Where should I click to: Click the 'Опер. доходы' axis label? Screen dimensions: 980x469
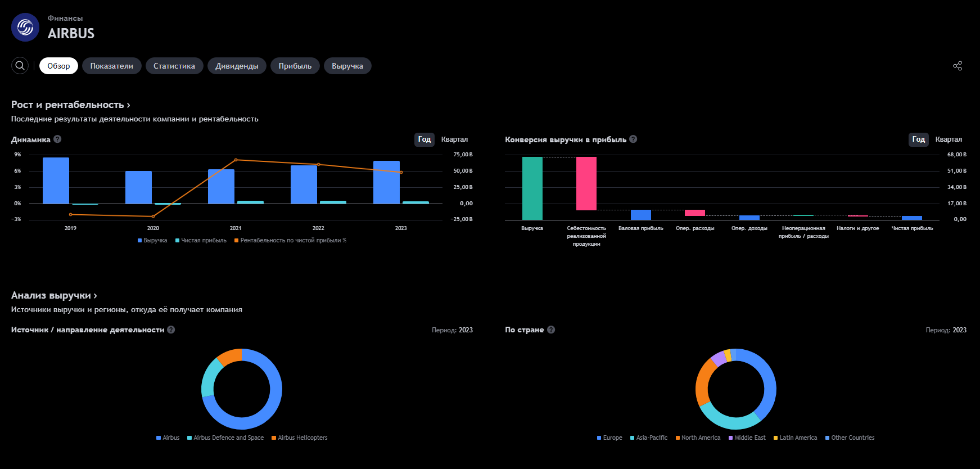749,228
